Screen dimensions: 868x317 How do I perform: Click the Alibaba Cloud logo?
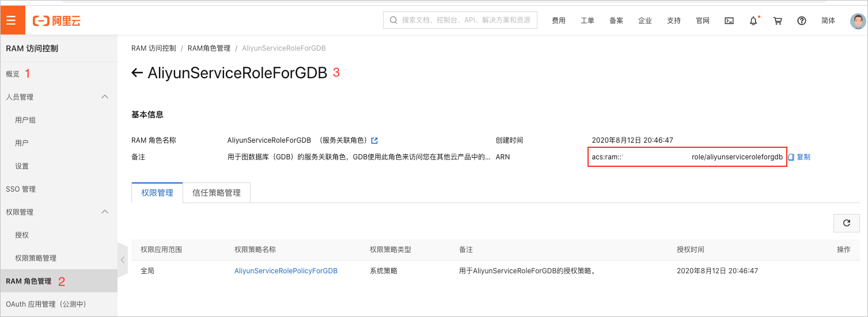(x=56, y=21)
